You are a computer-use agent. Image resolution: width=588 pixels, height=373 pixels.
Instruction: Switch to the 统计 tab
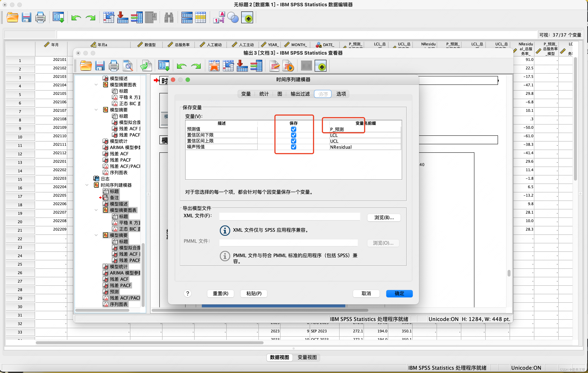click(x=264, y=94)
